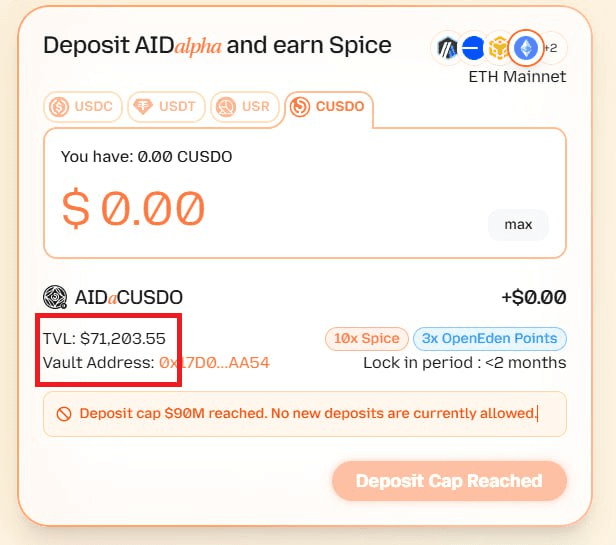The image size is (616, 545).
Task: Open the USR token tab
Action: click(x=245, y=106)
